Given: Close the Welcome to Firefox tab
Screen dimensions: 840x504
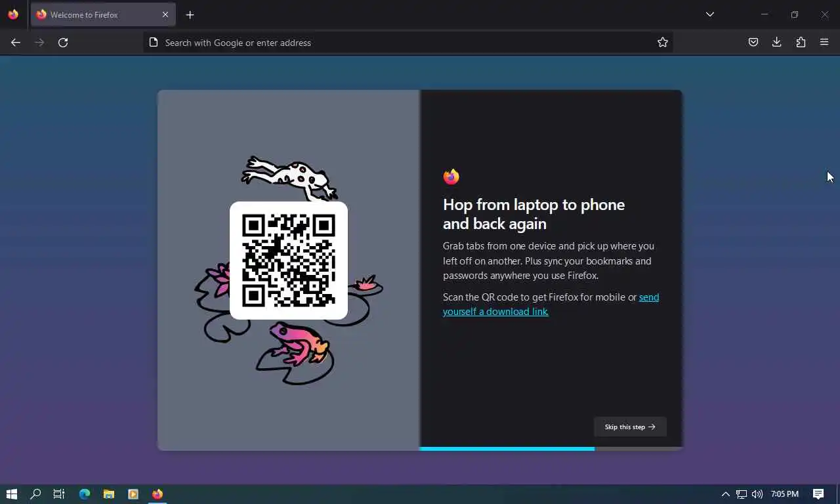Looking at the screenshot, I should (x=165, y=14).
